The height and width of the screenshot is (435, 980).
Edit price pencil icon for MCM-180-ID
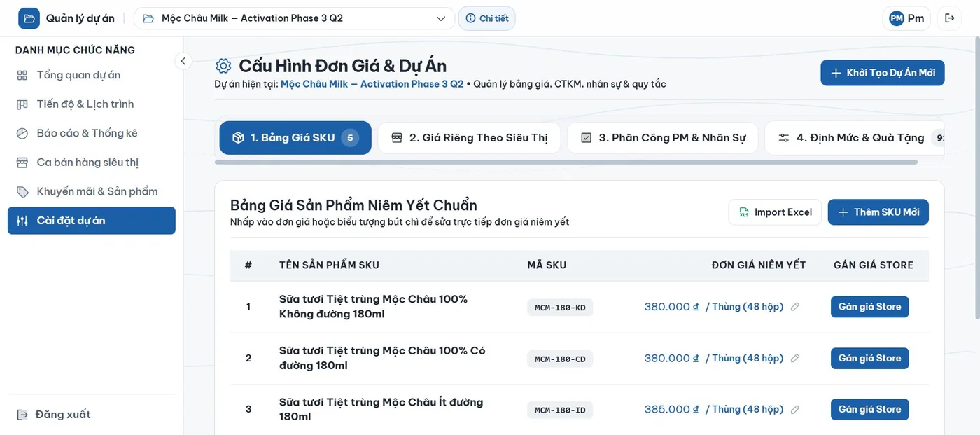(x=795, y=410)
